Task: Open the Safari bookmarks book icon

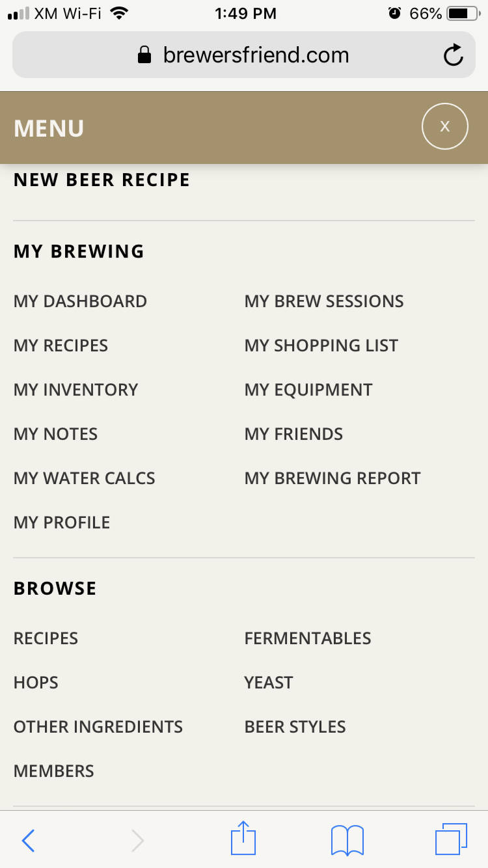Action: pos(347,840)
